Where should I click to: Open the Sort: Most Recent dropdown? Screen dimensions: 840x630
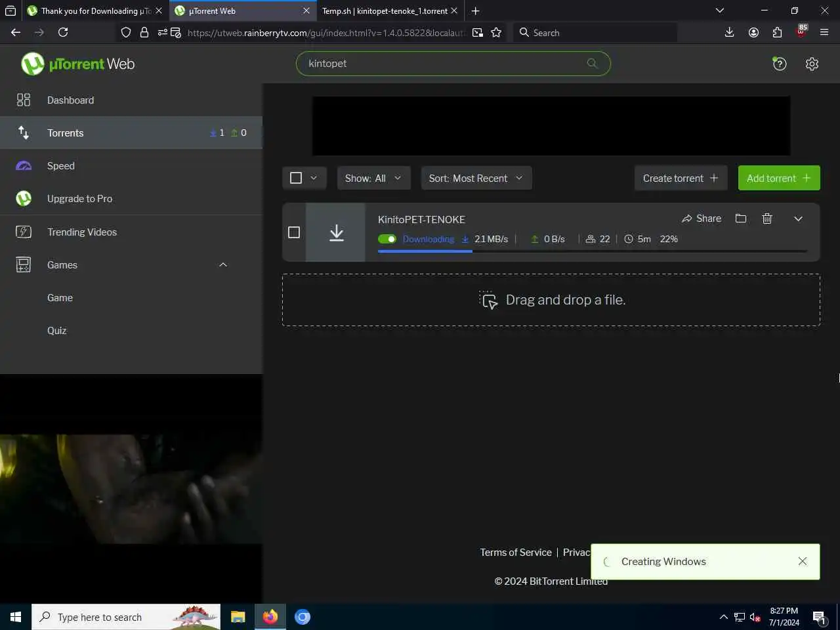[x=476, y=178]
